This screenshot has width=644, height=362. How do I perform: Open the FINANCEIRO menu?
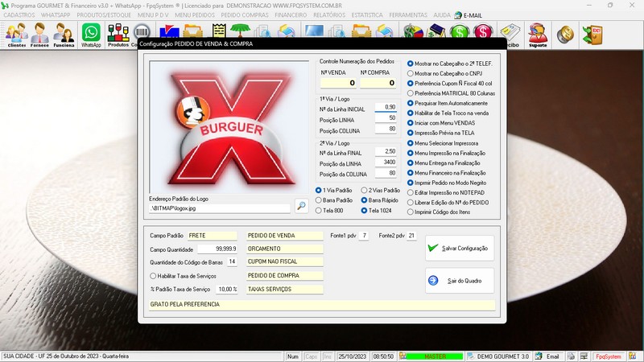pyautogui.click(x=291, y=15)
